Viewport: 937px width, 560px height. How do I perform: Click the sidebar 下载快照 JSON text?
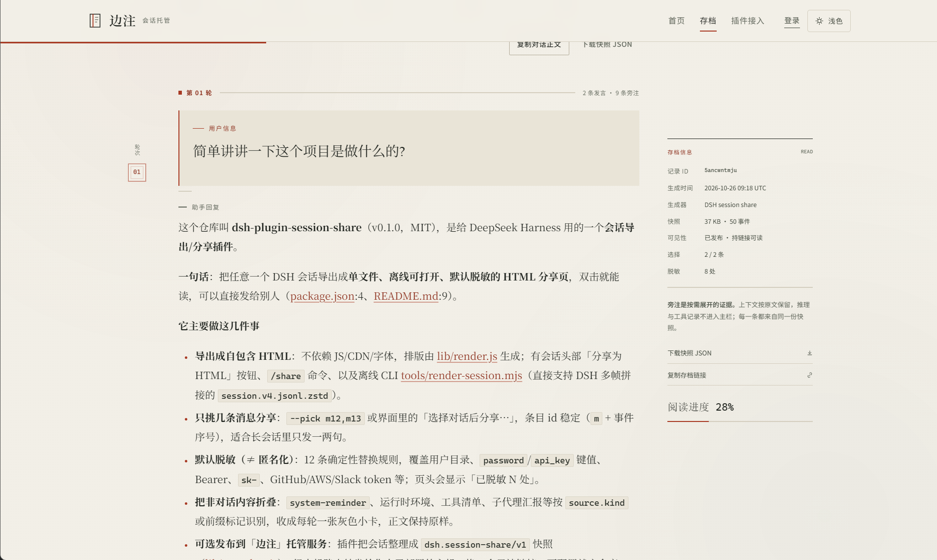[x=689, y=353]
